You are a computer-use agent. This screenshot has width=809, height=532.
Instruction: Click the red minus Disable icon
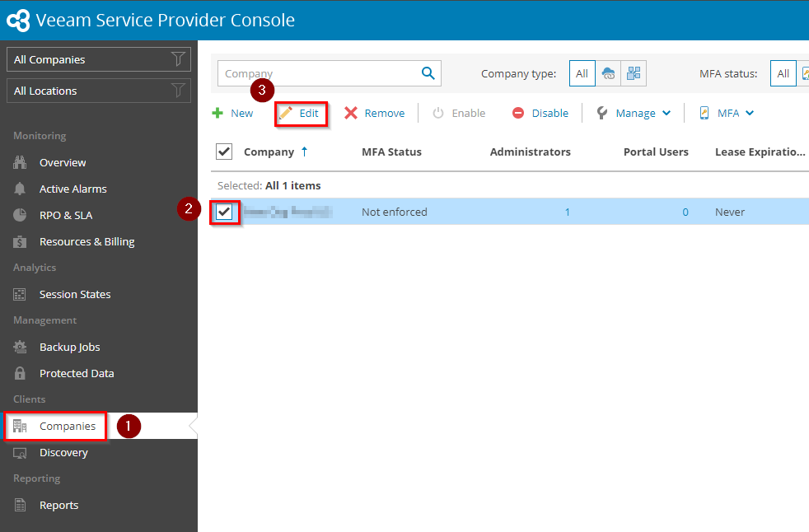click(518, 113)
